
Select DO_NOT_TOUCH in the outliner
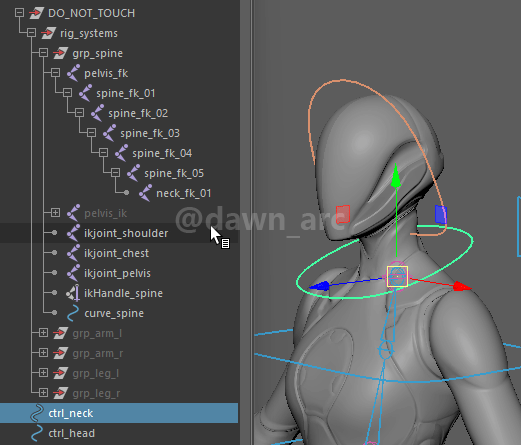tap(92, 13)
